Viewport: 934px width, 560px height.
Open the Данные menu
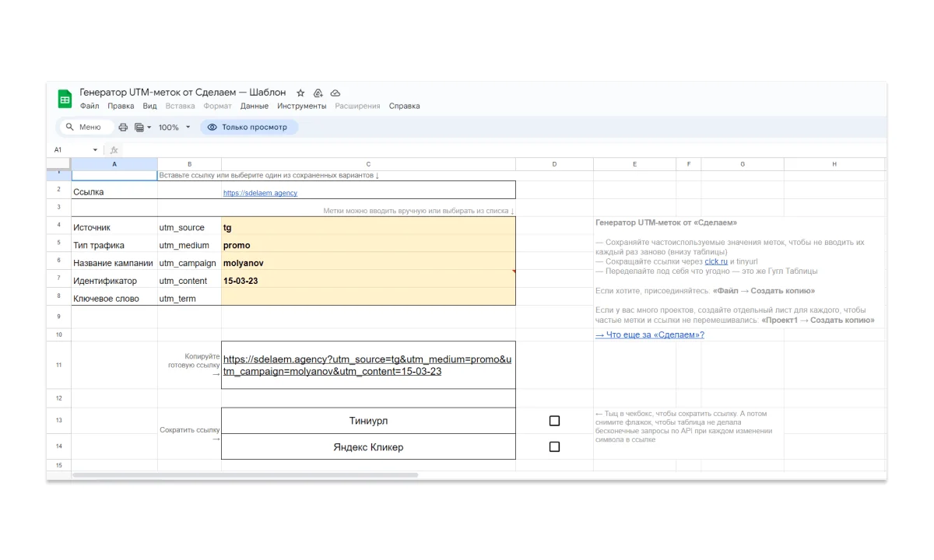pos(254,106)
